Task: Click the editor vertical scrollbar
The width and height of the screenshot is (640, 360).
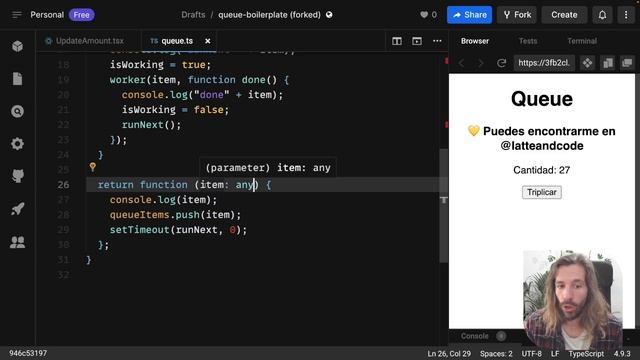Action: (x=444, y=206)
